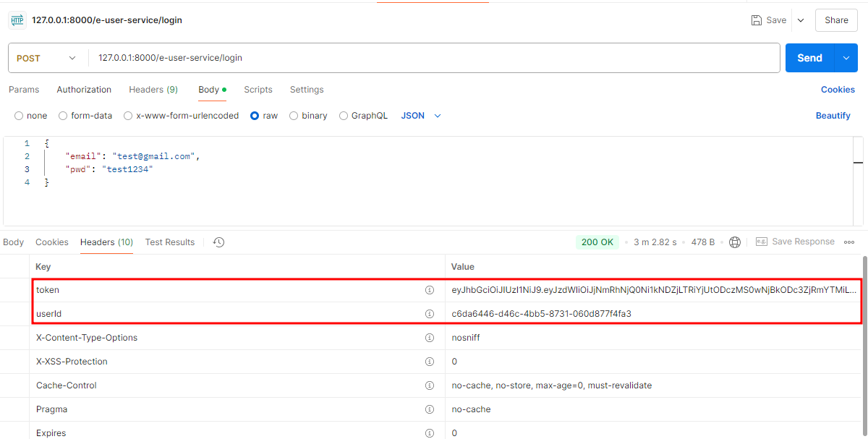This screenshot has width=868, height=439.
Task: Click info icon for X-Content-Type-Options
Action: pyautogui.click(x=429, y=338)
